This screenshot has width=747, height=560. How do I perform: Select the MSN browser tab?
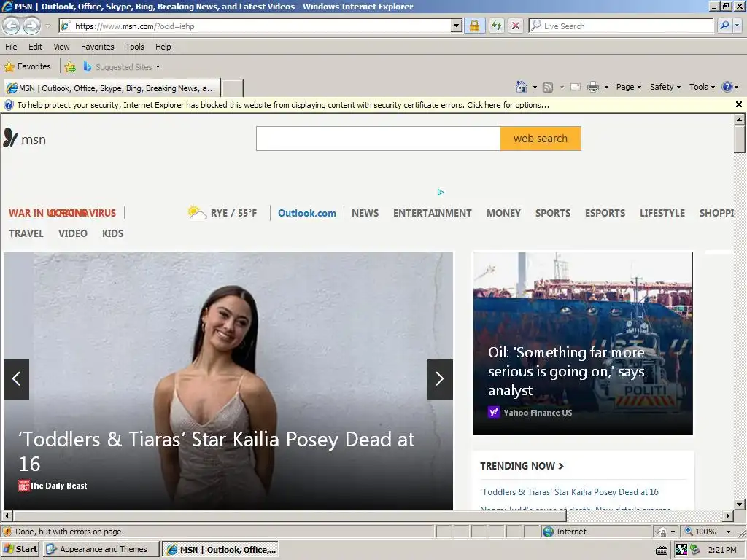pos(112,88)
